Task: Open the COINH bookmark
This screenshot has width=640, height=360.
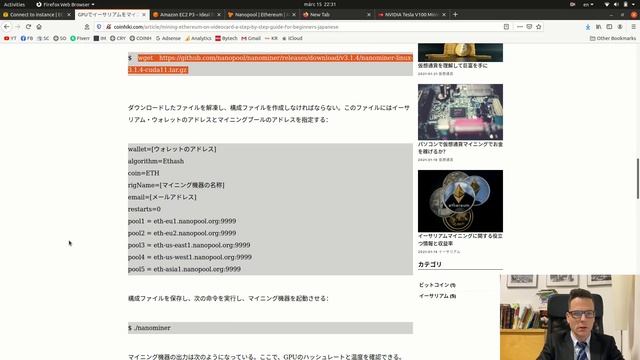Action: (140, 38)
